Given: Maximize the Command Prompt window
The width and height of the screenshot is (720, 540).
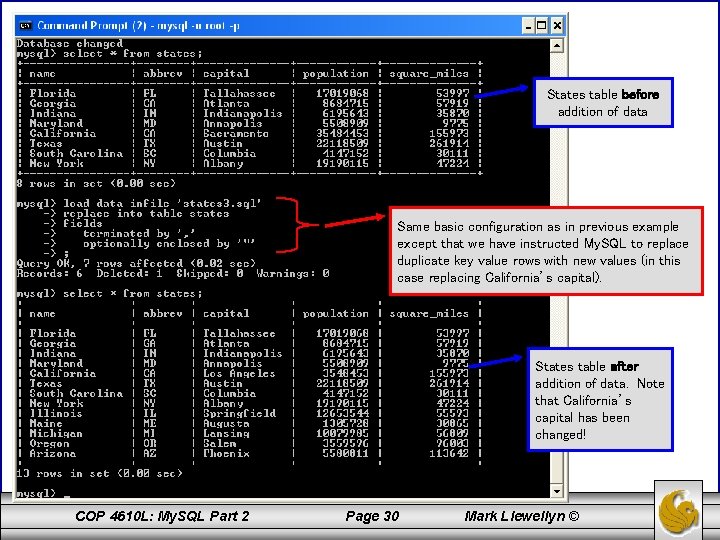Looking at the screenshot, I should [x=542, y=26].
